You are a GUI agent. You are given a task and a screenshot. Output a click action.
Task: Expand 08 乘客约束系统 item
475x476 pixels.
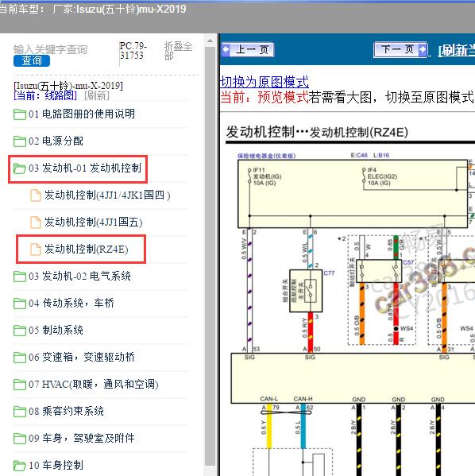pyautogui.click(x=66, y=411)
